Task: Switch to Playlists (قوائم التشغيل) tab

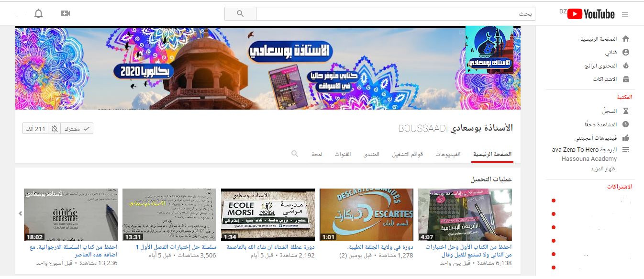Action: 408,155
